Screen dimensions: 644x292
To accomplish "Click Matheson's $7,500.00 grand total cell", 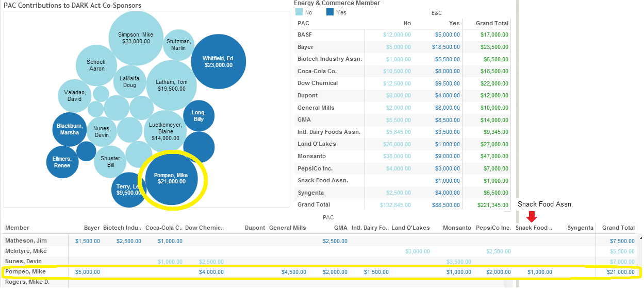I will pyautogui.click(x=622, y=241).
